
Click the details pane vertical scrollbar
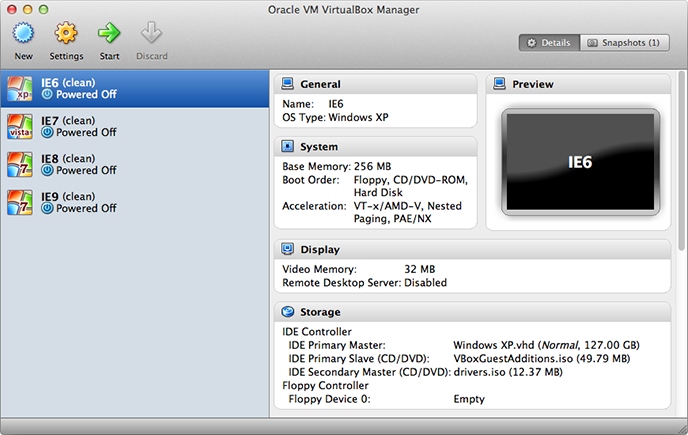[x=681, y=160]
